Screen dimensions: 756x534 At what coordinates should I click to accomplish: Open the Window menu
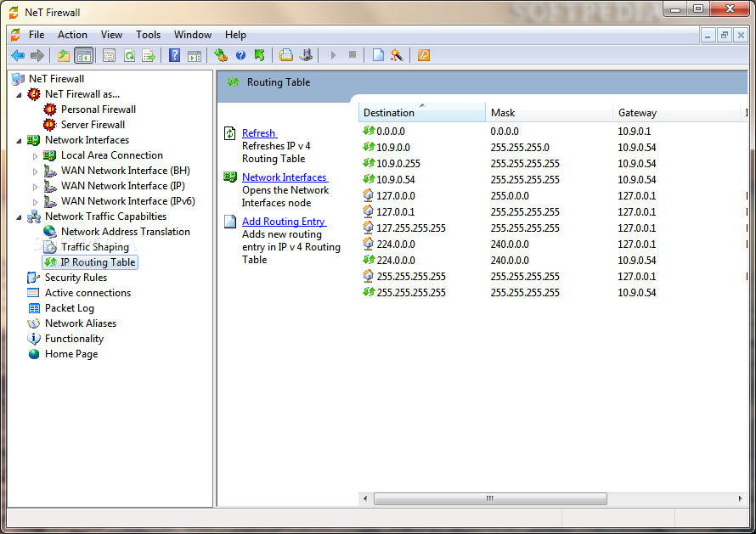tap(193, 35)
